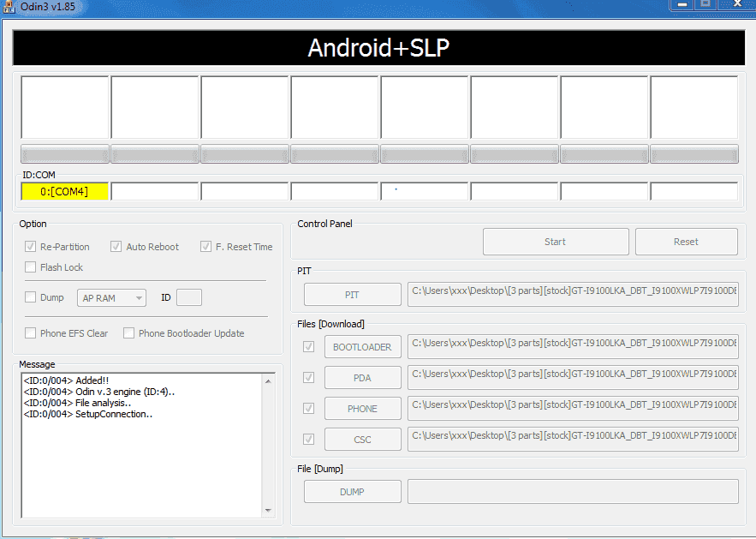Image resolution: width=756 pixels, height=539 pixels.
Task: Click the BOOTLOADER file button
Action: (x=362, y=346)
